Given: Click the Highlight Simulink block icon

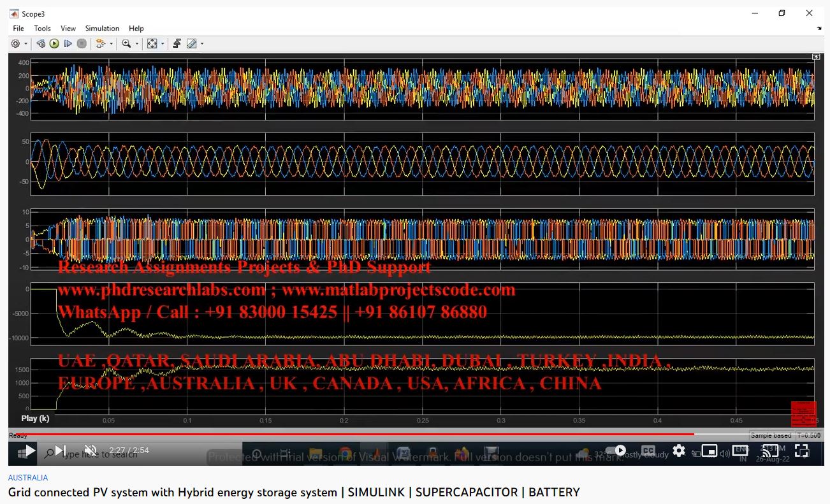Looking at the screenshot, I should [x=100, y=44].
